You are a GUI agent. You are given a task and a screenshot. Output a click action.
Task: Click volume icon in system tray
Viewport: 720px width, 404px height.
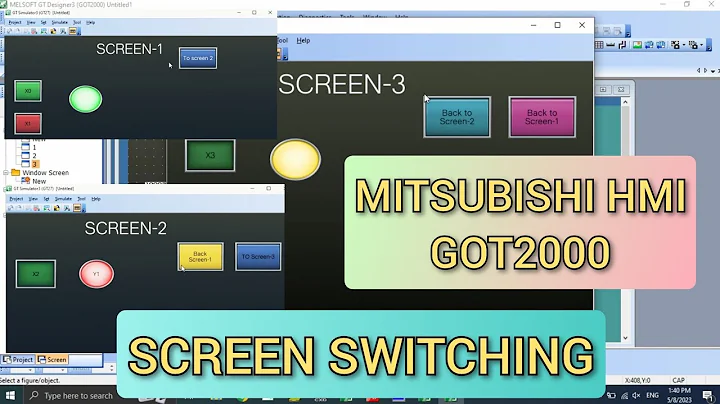636,395
